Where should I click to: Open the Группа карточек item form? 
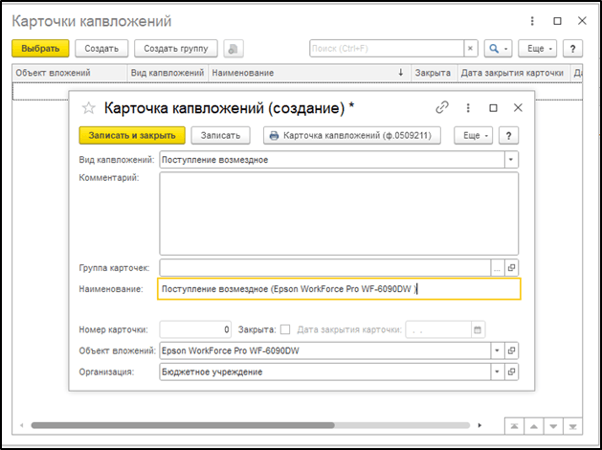coord(512,267)
